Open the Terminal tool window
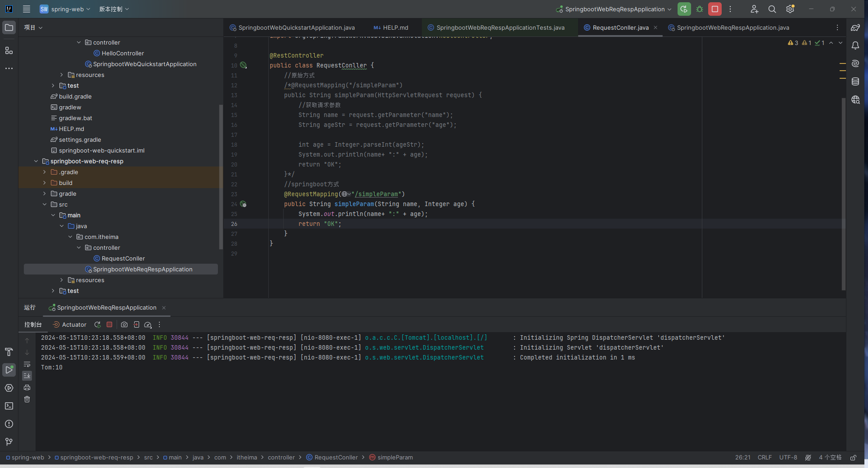Screen dimensions: 868x468 [9, 406]
